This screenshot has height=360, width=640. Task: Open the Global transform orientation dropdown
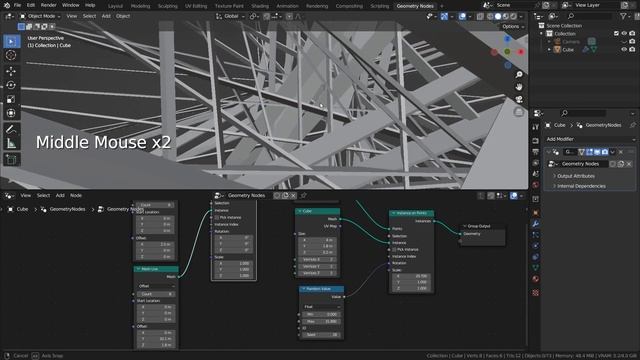231,16
